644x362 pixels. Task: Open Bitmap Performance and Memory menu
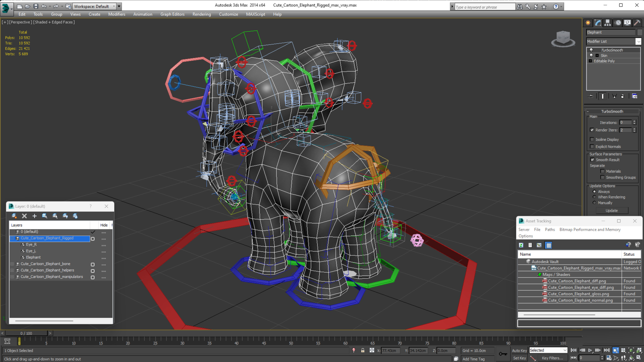(x=590, y=229)
